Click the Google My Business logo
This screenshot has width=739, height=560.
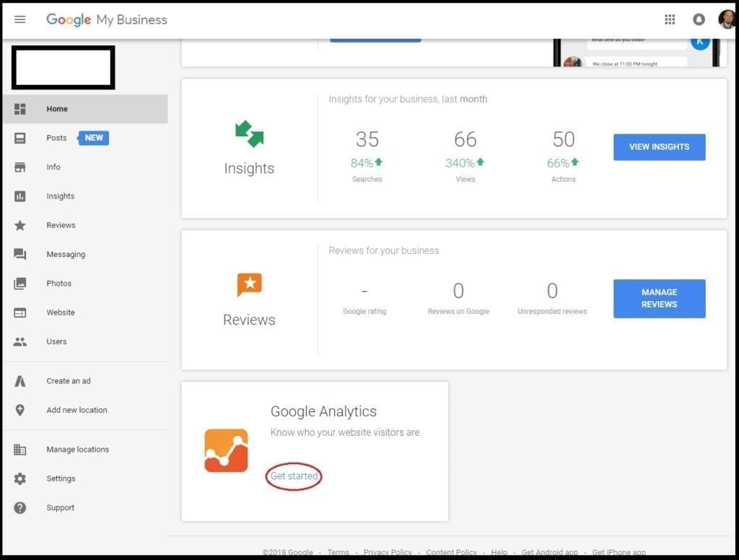pos(107,19)
